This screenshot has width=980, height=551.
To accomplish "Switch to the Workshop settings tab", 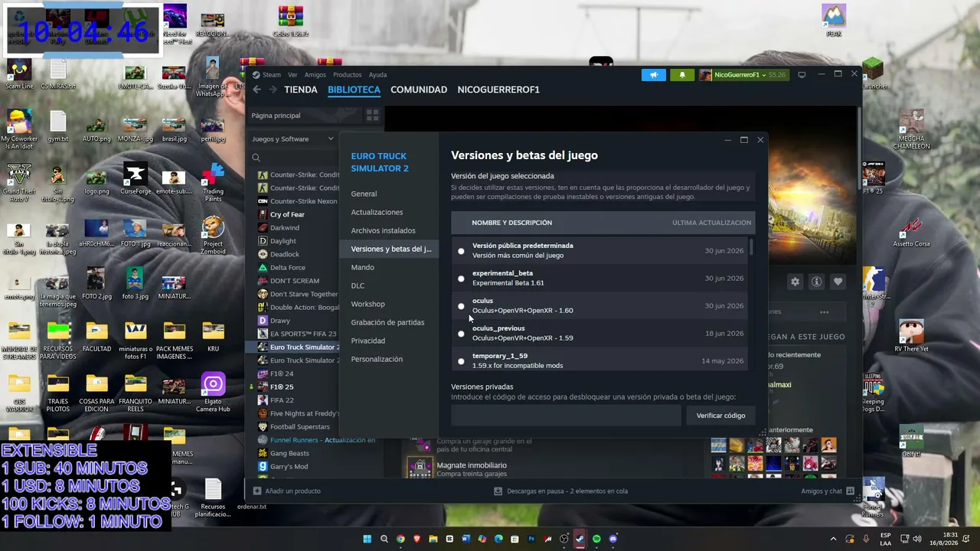I will click(x=367, y=304).
